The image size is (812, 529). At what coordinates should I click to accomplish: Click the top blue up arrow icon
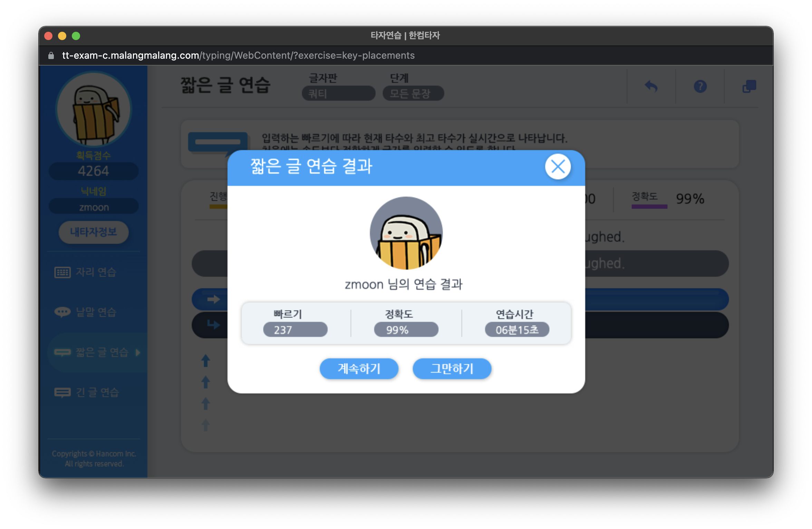tap(206, 360)
